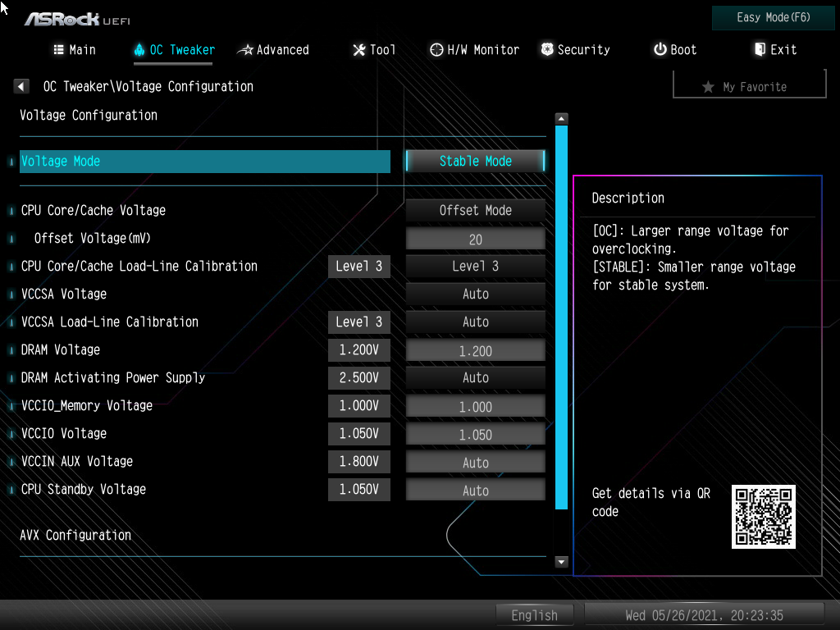Open the Voltage Mode dropdown set to Stable Mode
Screen dimensions: 840x630
click(x=475, y=161)
